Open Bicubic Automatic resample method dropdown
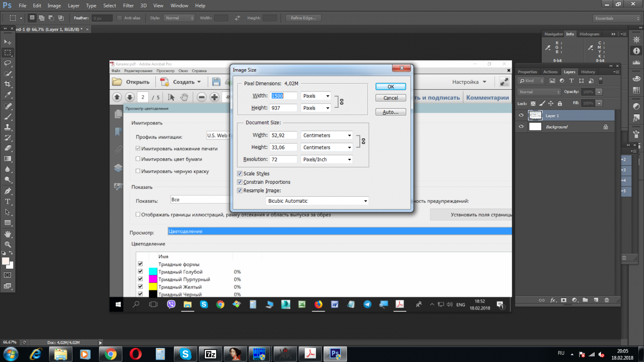 tap(317, 201)
